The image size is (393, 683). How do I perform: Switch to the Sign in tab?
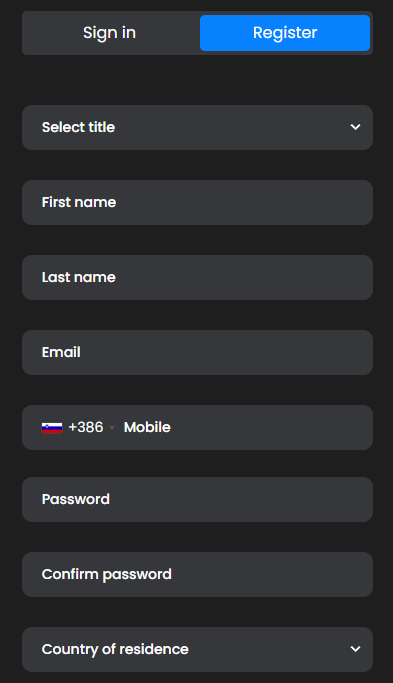point(109,33)
